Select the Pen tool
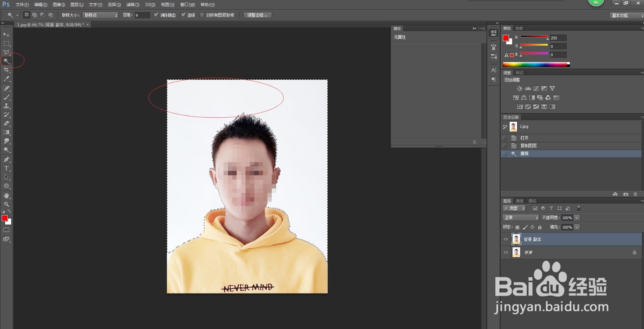 pyautogui.click(x=6, y=159)
